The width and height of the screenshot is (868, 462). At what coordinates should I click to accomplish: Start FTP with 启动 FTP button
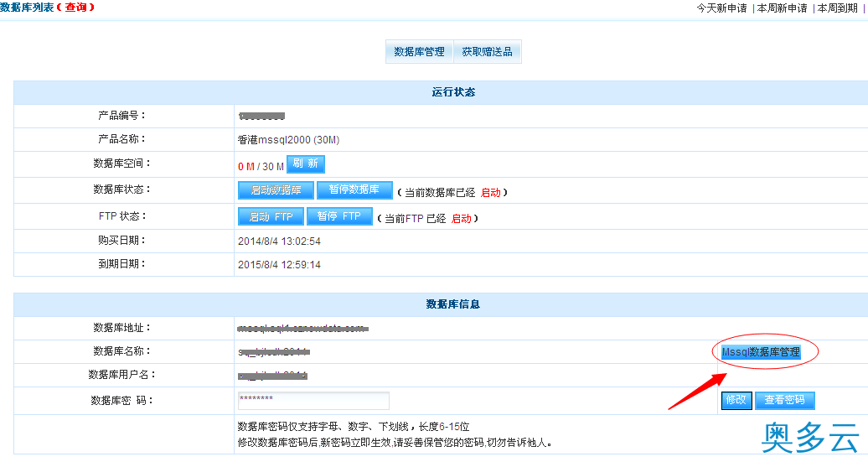pyautogui.click(x=271, y=216)
